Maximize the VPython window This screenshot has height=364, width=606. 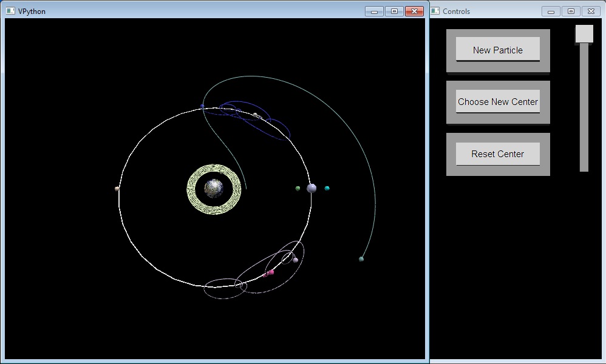pyautogui.click(x=394, y=11)
